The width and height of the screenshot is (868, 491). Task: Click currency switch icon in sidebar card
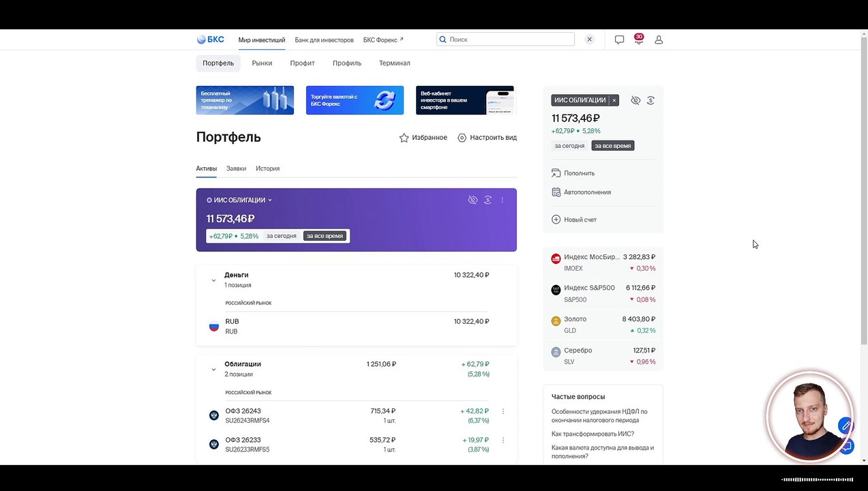(x=650, y=100)
